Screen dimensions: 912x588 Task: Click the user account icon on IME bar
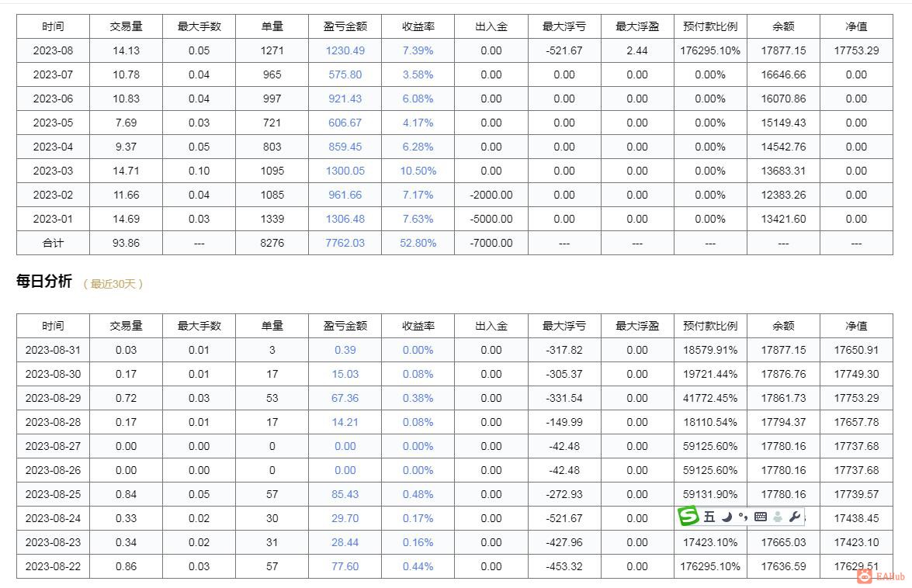[778, 517]
